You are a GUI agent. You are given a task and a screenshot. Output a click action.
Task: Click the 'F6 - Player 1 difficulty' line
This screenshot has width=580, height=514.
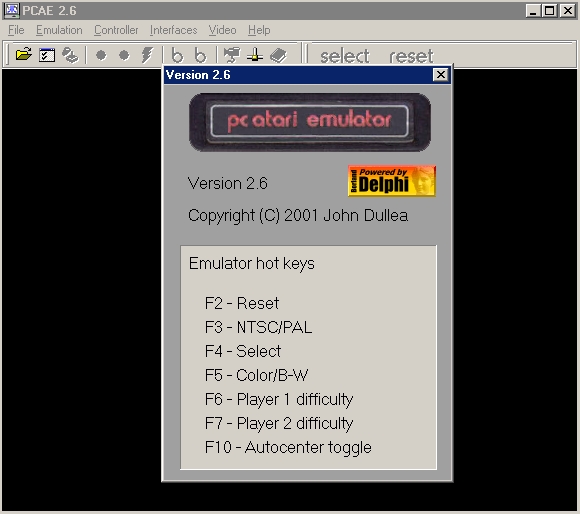[x=279, y=400]
